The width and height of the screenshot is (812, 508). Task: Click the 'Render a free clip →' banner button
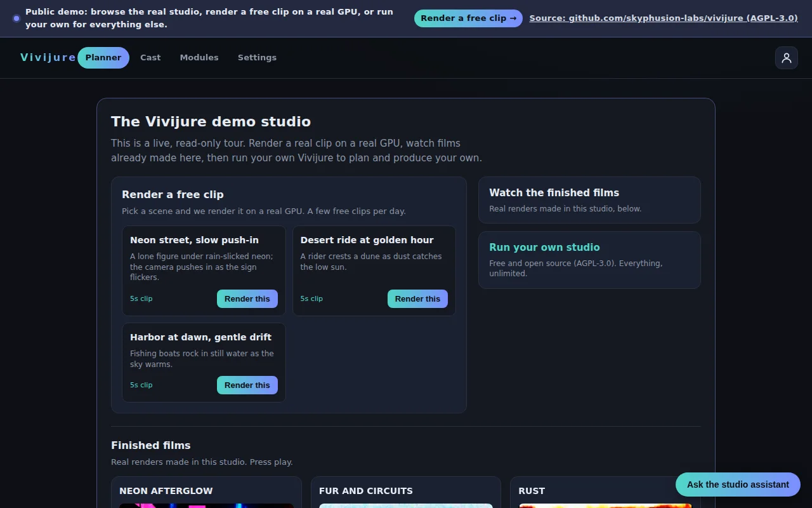(x=468, y=18)
